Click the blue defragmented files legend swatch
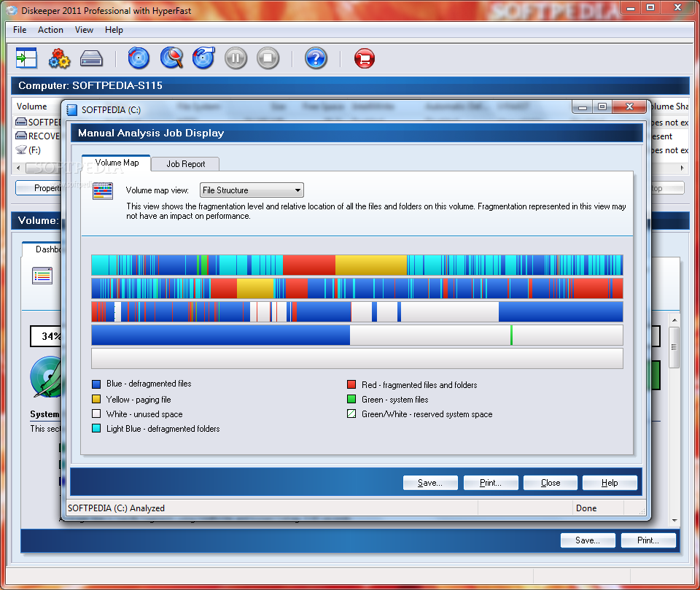The image size is (700, 590). point(96,384)
